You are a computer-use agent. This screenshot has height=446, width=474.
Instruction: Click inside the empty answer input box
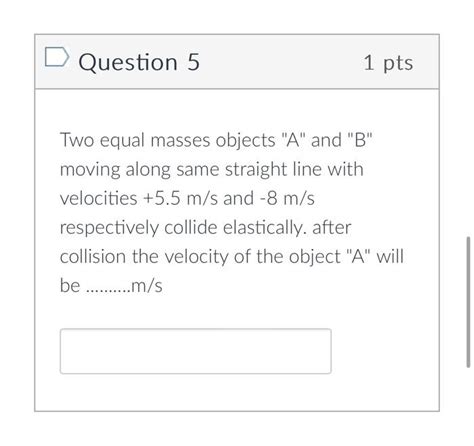(196, 351)
